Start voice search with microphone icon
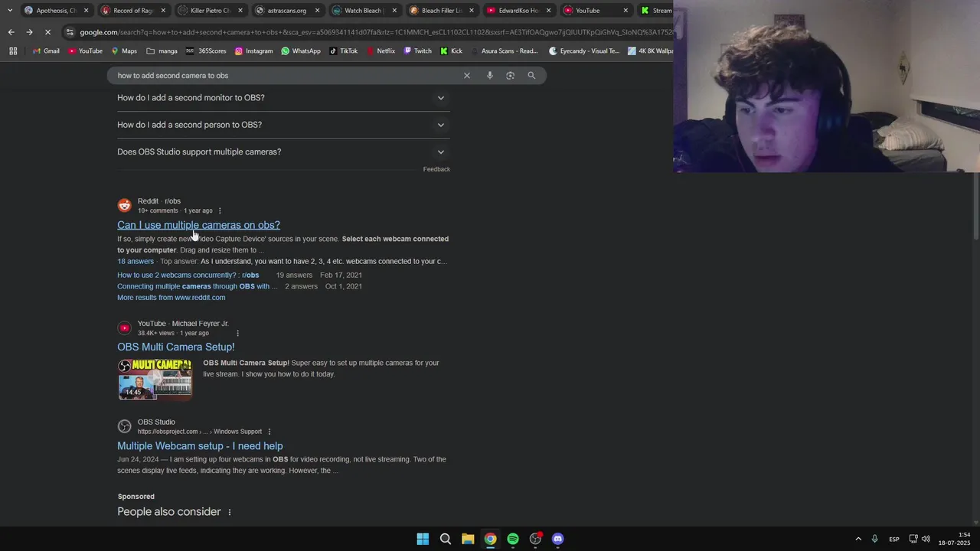This screenshot has width=980, height=551. [x=489, y=76]
